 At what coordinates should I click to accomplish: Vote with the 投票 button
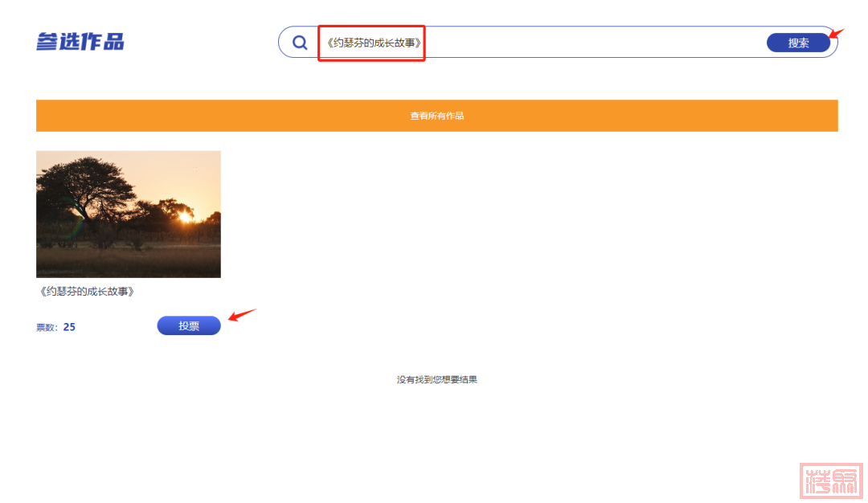point(189,326)
